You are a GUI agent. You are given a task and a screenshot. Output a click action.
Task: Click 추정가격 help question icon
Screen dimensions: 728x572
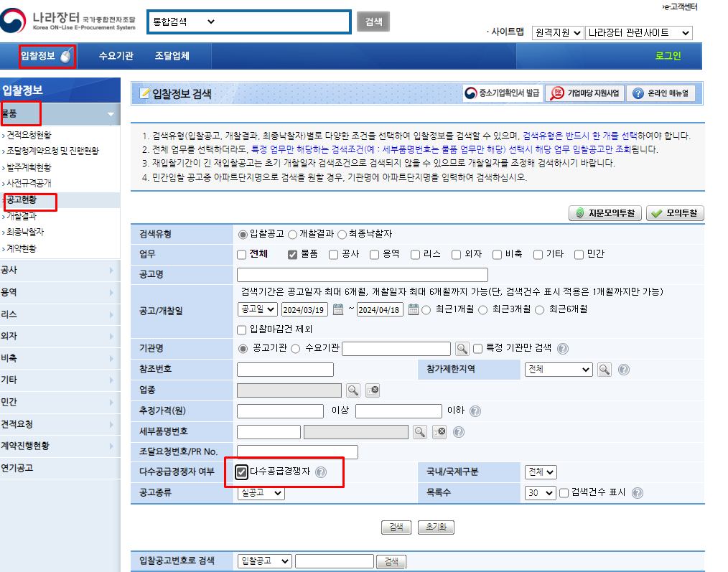point(475,411)
